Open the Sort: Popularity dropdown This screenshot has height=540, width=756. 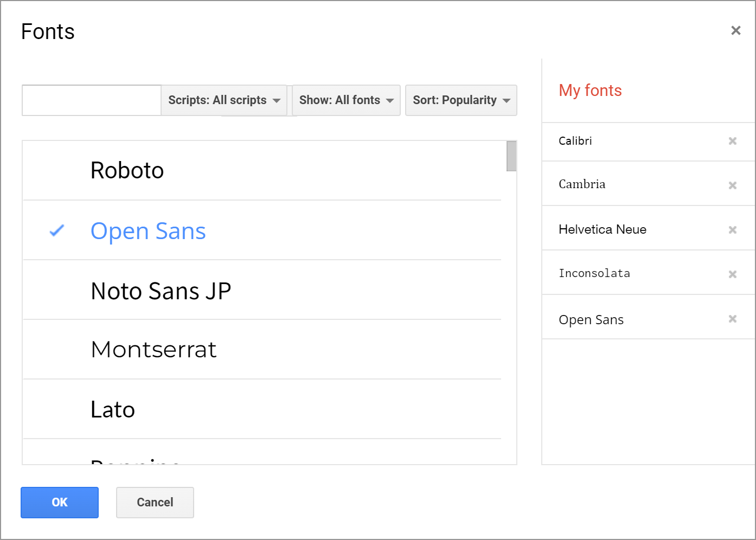tap(462, 100)
